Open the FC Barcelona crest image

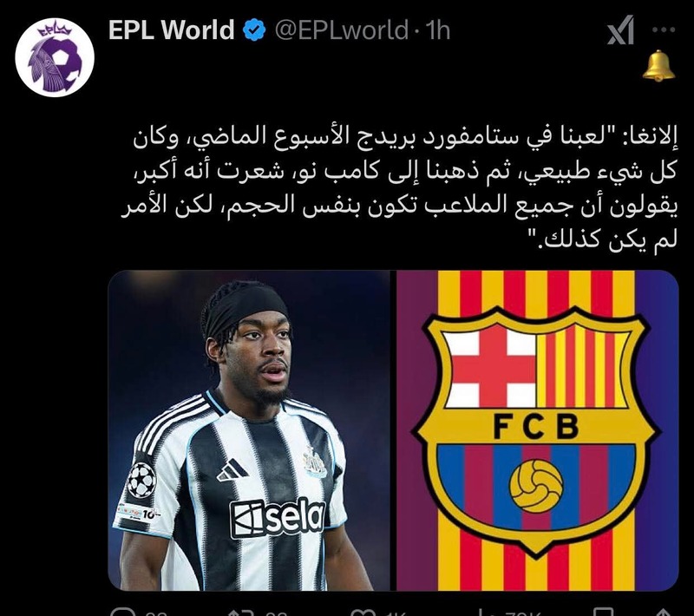[x=537, y=430]
